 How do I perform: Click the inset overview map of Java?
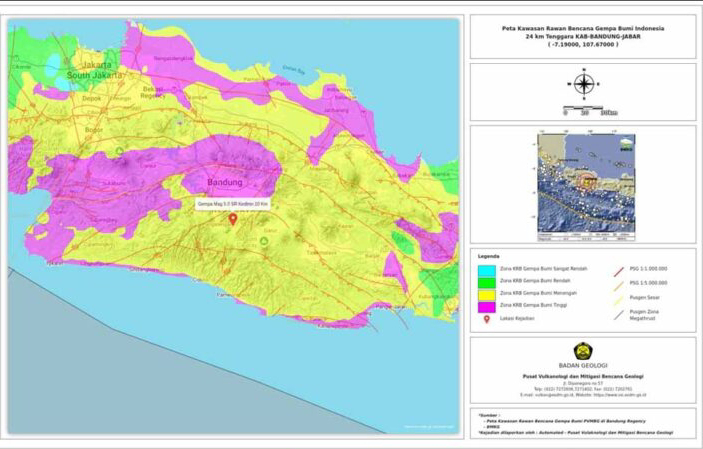pyautogui.click(x=586, y=187)
